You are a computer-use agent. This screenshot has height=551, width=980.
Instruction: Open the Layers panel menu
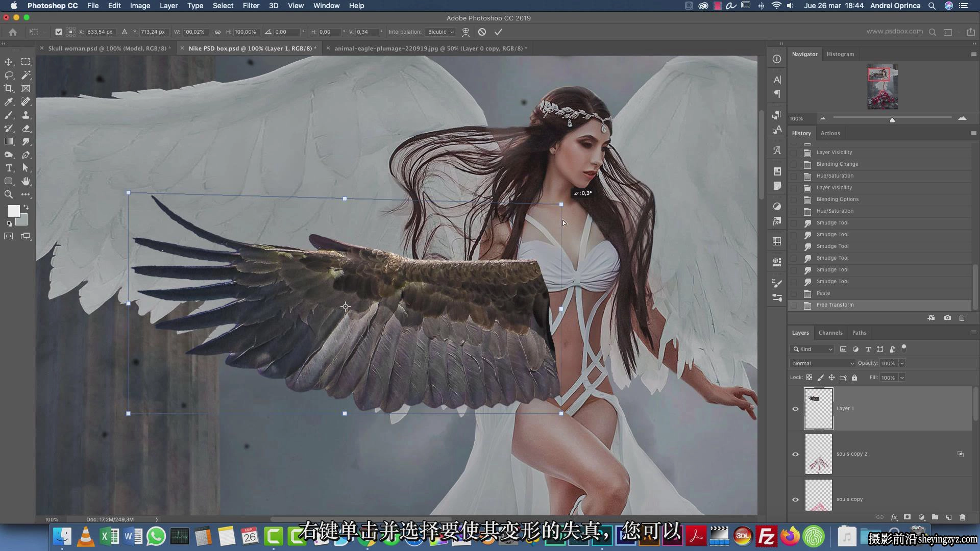click(x=973, y=332)
